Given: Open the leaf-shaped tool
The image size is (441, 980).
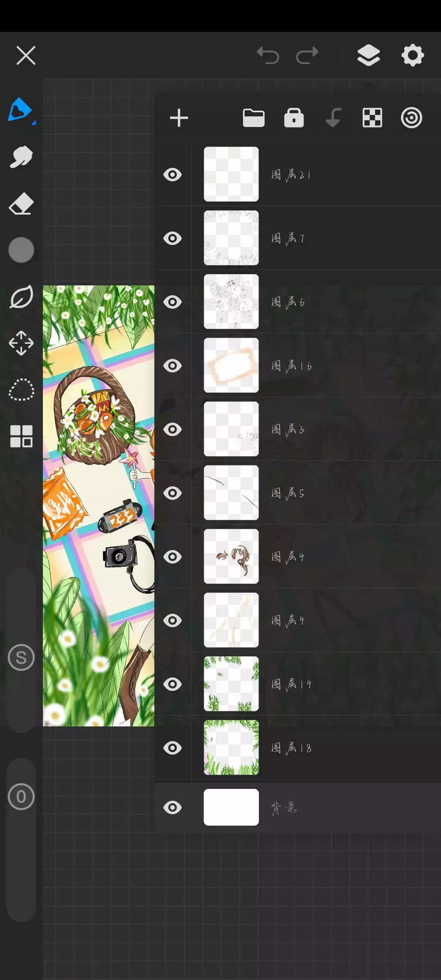Looking at the screenshot, I should 21,297.
